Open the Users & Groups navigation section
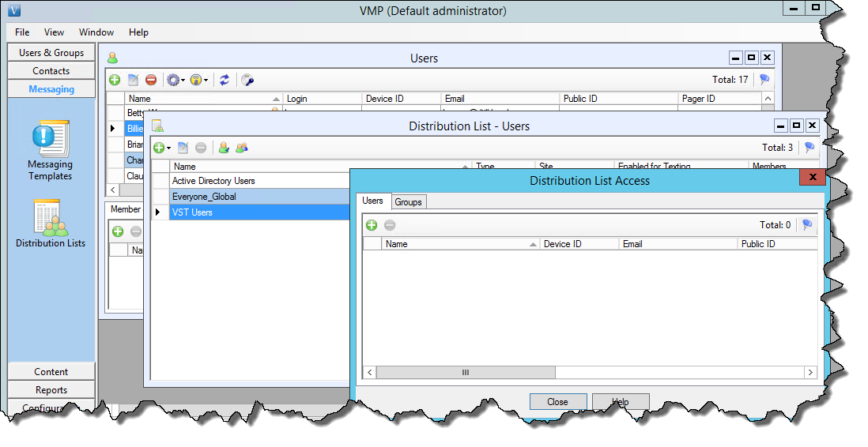The image size is (868, 447). point(51,53)
